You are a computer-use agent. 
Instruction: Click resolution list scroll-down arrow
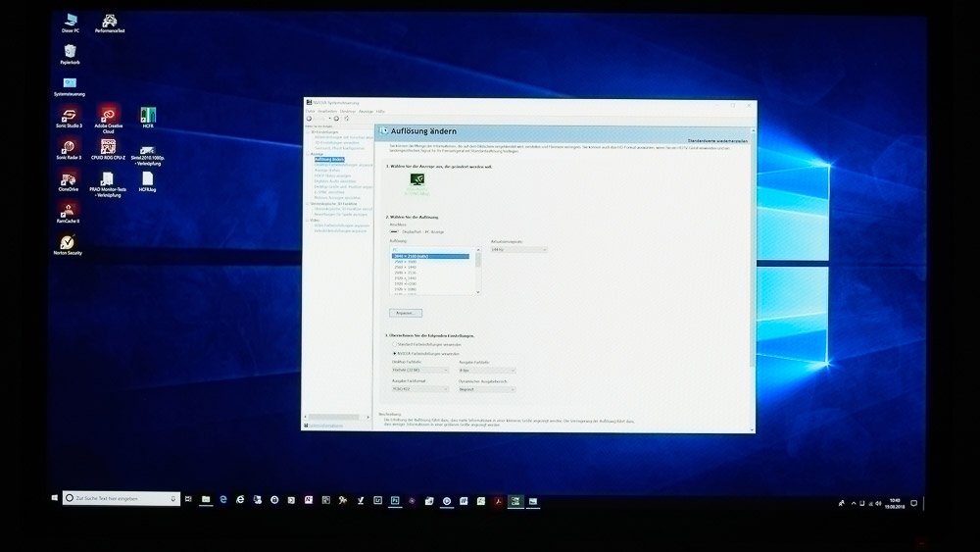tap(478, 292)
